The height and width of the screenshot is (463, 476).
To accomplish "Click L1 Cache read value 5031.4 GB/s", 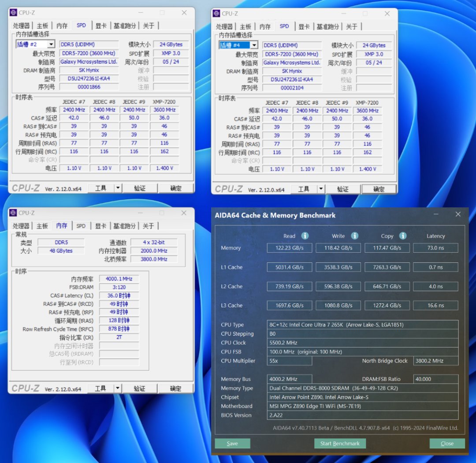I will (290, 267).
